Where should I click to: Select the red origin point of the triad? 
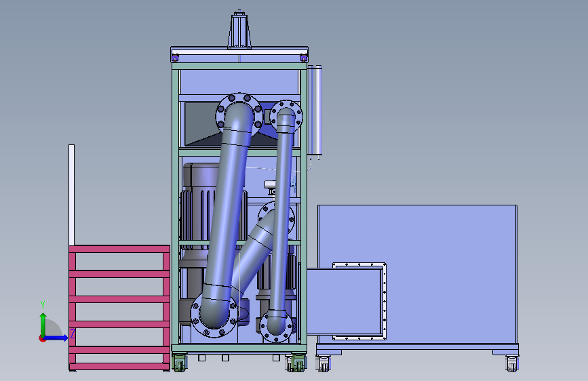click(x=42, y=338)
